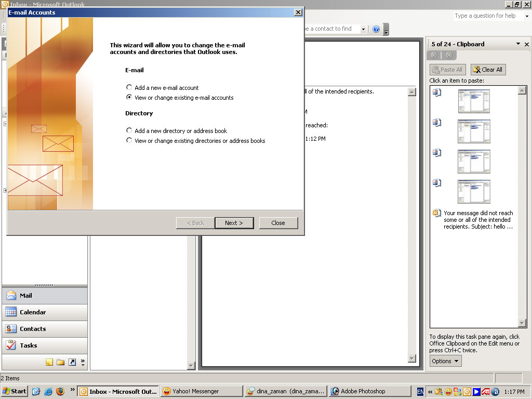Switch to Inbox - Microsoft Outlook taskbar button
The width and height of the screenshot is (532, 399).
pyautogui.click(x=118, y=391)
